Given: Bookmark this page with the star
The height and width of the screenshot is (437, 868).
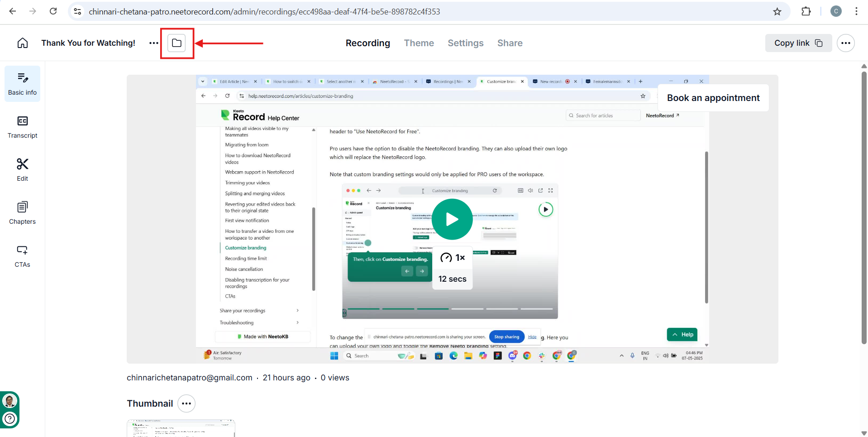Looking at the screenshot, I should point(777,11).
